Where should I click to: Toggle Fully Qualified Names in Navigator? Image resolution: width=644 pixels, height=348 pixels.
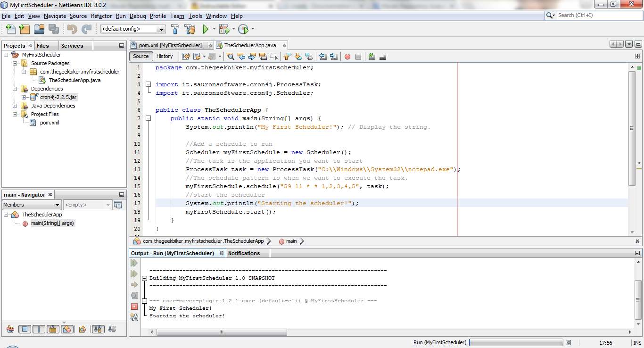click(83, 329)
